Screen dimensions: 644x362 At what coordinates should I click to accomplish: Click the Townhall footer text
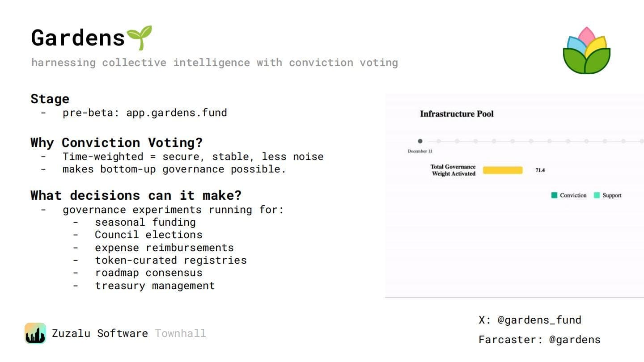(x=181, y=333)
